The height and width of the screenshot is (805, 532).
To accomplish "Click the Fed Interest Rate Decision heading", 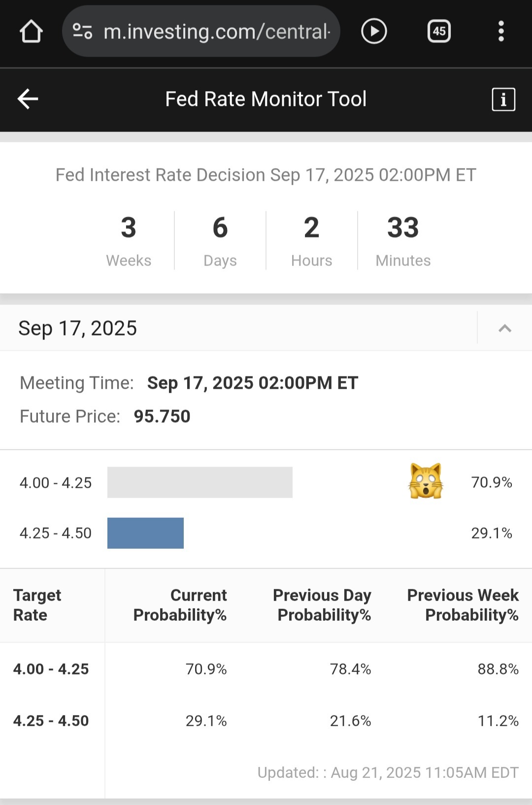I will [x=266, y=175].
